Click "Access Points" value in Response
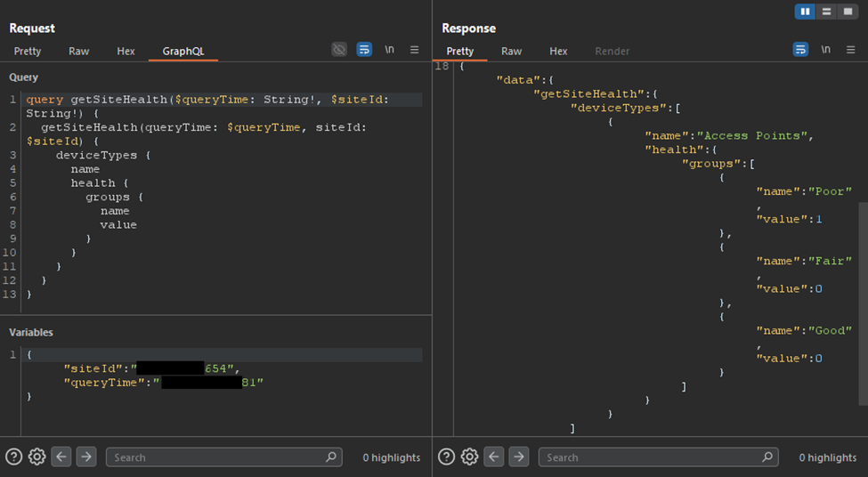The width and height of the screenshot is (868, 477). (x=751, y=135)
